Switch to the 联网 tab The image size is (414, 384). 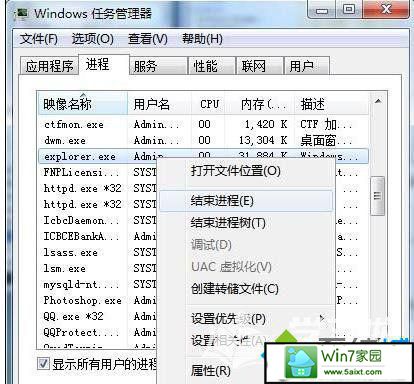pos(259,66)
